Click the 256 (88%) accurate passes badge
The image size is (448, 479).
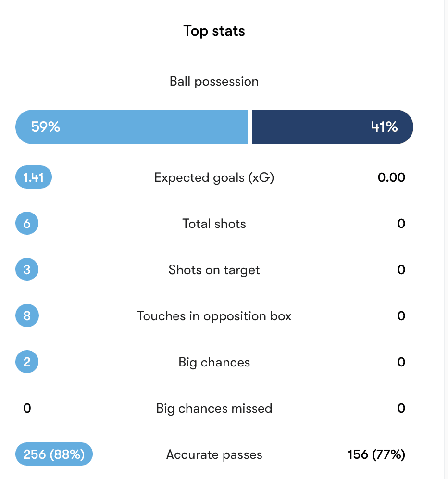(54, 454)
